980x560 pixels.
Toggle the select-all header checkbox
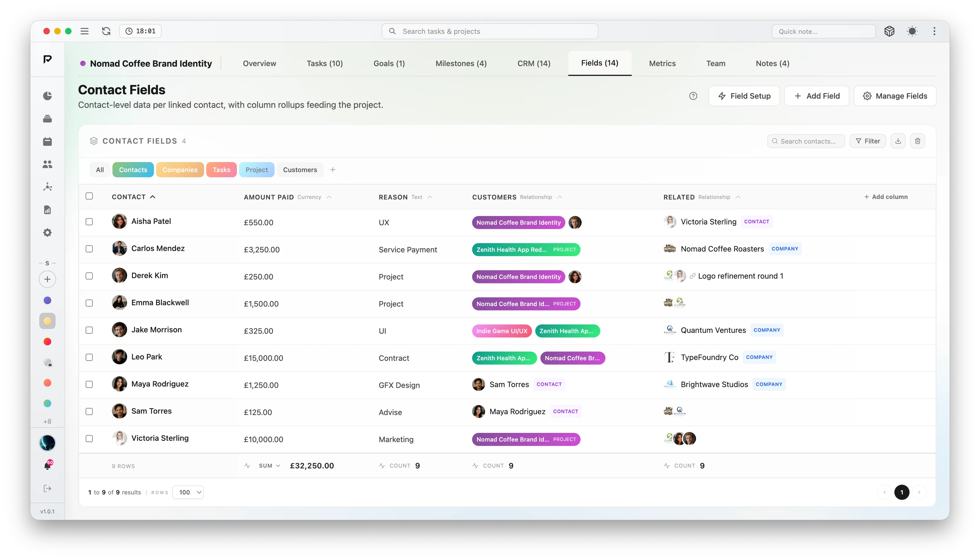89,196
